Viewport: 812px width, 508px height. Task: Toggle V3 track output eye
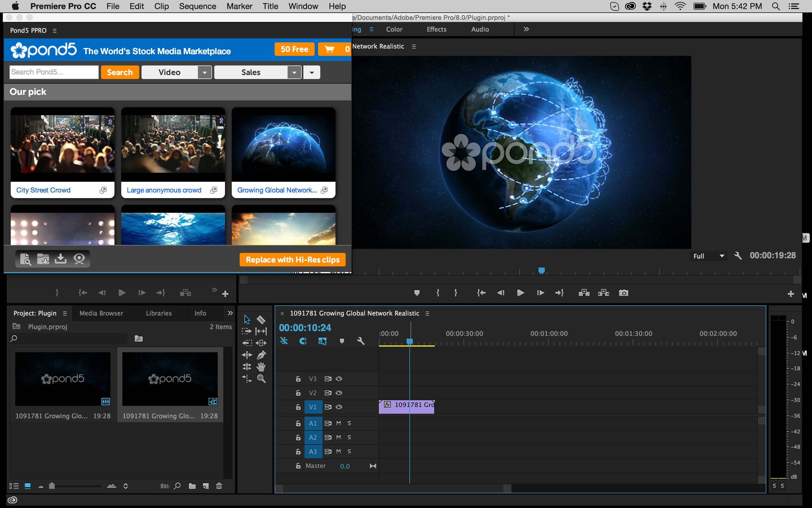coord(339,379)
